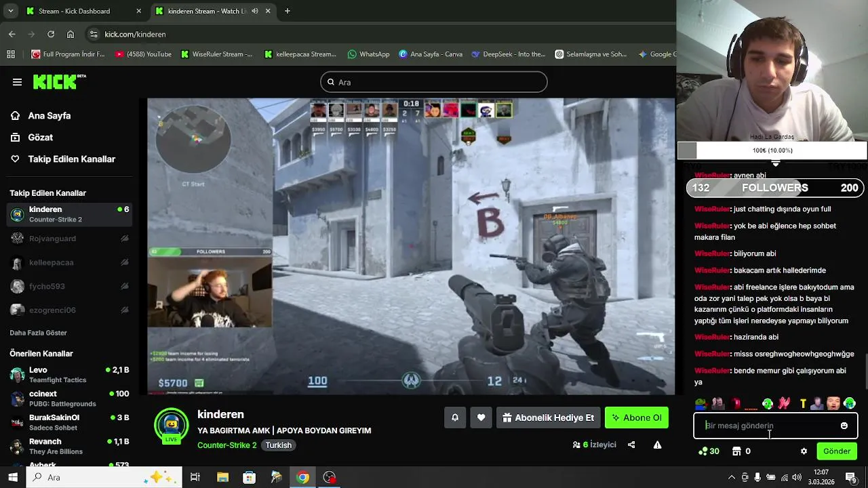The height and width of the screenshot is (488, 868).
Task: Open the Counter-Strike 2 category link
Action: [x=226, y=445]
